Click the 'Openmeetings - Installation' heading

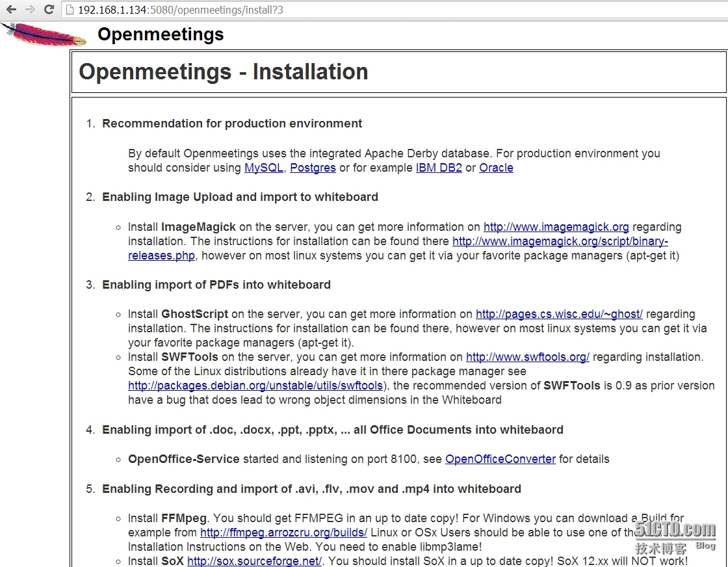224,72
